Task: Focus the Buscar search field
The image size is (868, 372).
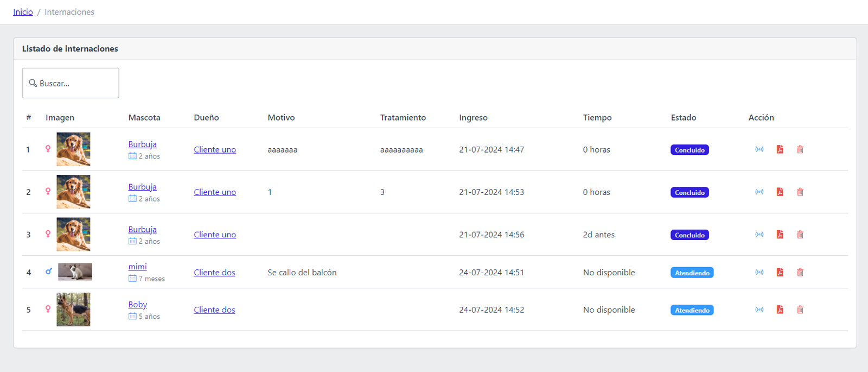Action: pos(71,83)
